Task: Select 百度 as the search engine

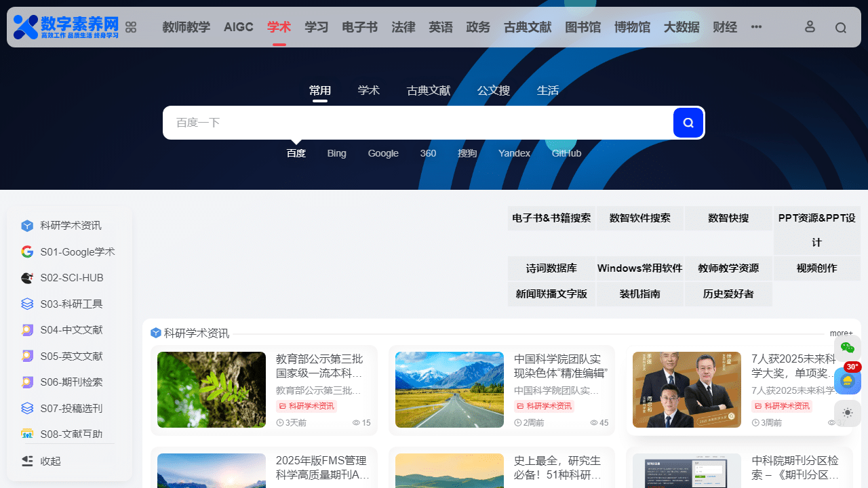Action: point(296,153)
